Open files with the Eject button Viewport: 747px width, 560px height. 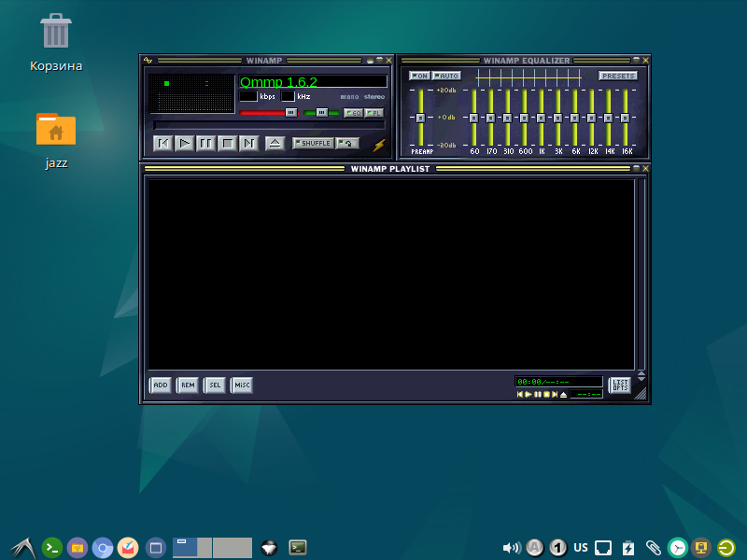pos(275,144)
